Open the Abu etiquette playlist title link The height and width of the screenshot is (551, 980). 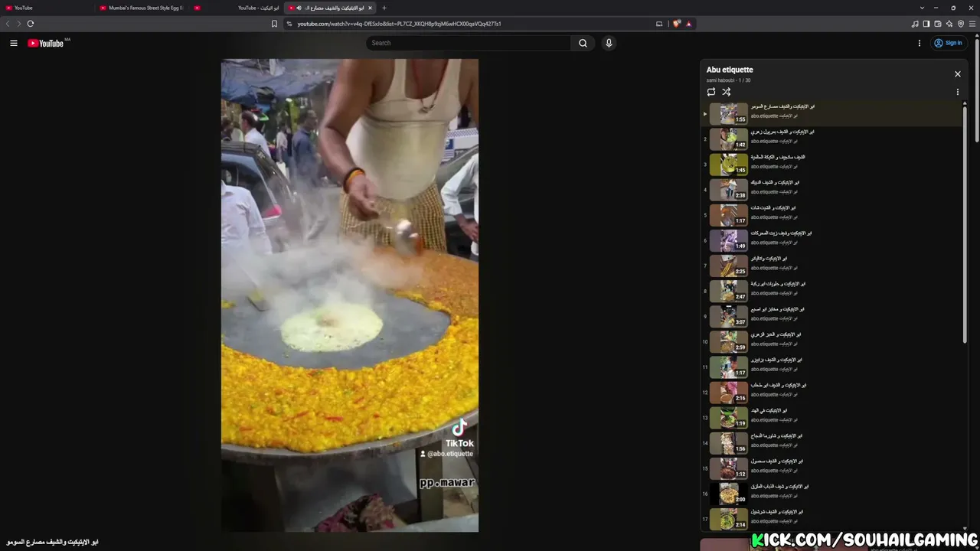click(x=730, y=70)
